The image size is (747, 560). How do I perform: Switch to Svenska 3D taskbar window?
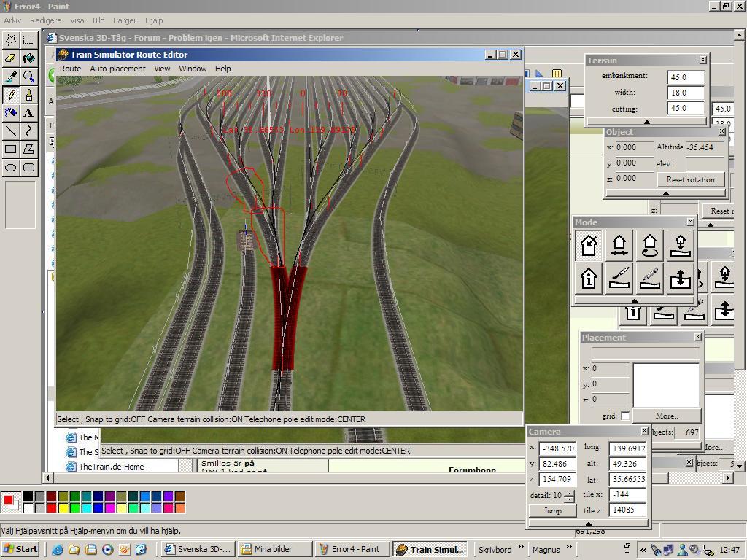tap(198, 549)
